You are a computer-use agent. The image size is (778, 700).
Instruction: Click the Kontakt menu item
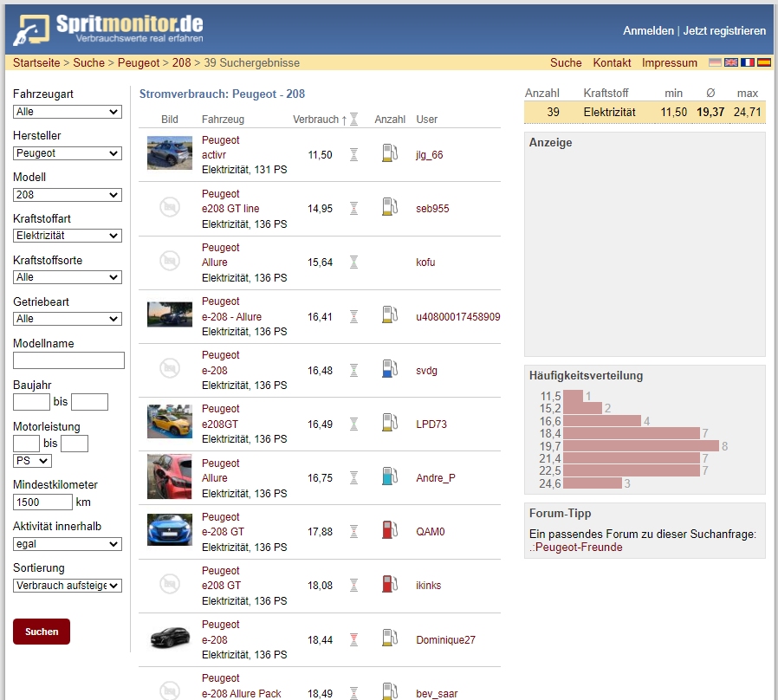(612, 63)
